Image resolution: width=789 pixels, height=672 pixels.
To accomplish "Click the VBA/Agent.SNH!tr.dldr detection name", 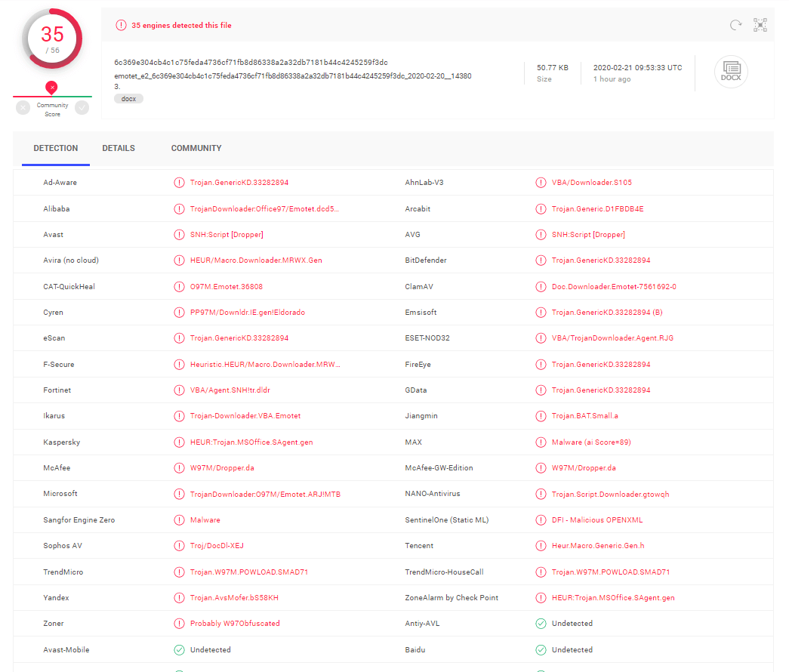I will (x=230, y=390).
